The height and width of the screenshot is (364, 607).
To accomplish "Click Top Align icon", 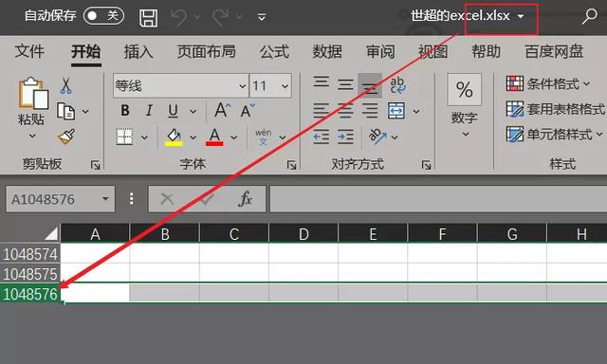I will click(322, 82).
